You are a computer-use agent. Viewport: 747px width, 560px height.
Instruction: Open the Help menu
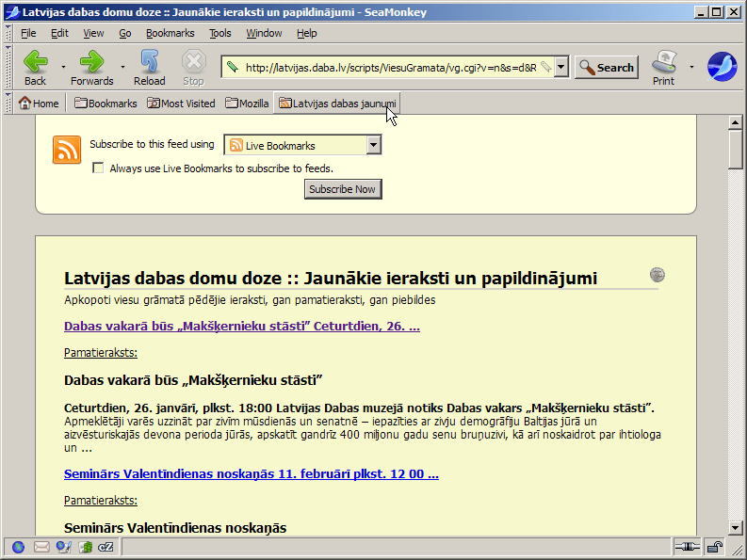pos(306,33)
